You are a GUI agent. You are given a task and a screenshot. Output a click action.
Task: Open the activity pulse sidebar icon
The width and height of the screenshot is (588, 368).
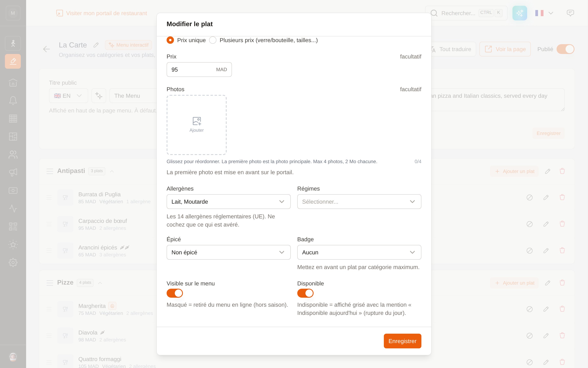(13, 209)
